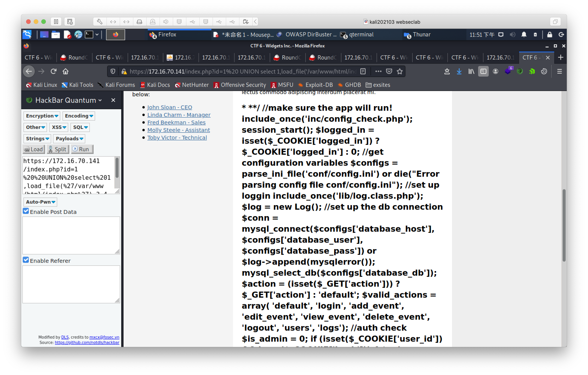Open page actions three-dot menu
This screenshot has height=375, width=588.
tap(378, 71)
